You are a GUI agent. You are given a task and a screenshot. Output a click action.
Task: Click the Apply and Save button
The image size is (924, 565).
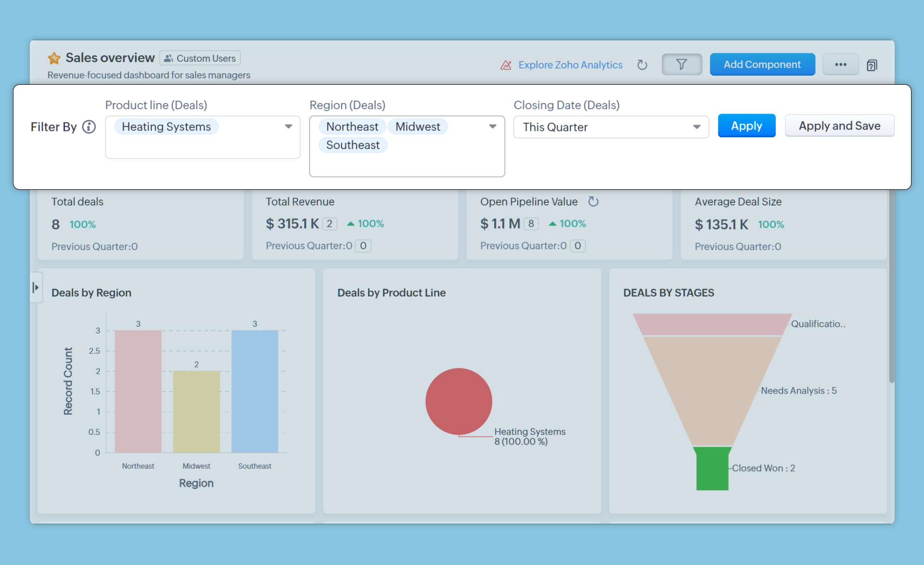[x=839, y=126]
